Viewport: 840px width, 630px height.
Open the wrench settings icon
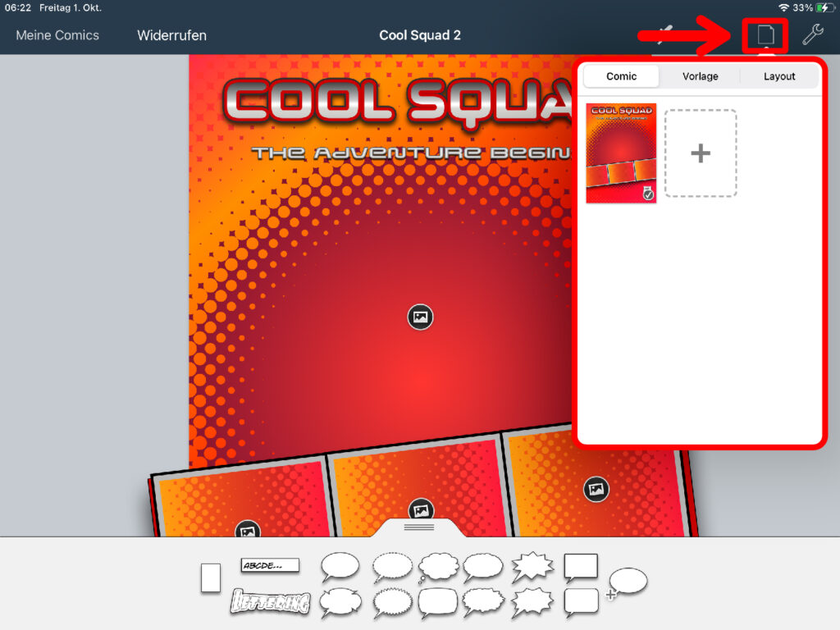point(812,35)
